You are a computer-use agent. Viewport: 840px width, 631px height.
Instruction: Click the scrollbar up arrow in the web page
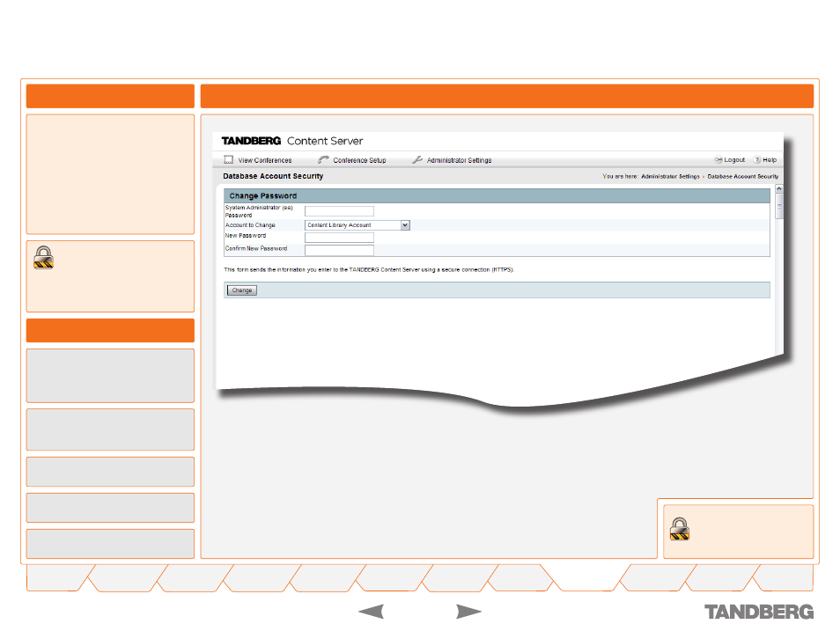(779, 189)
